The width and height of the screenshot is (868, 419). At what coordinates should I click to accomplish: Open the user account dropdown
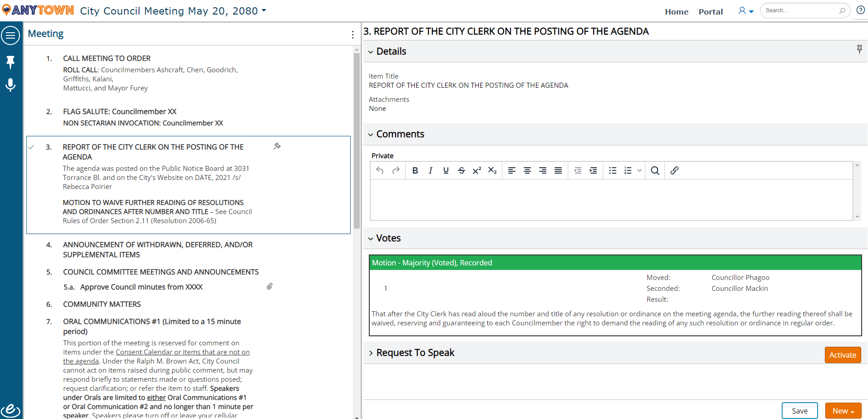pyautogui.click(x=746, y=11)
